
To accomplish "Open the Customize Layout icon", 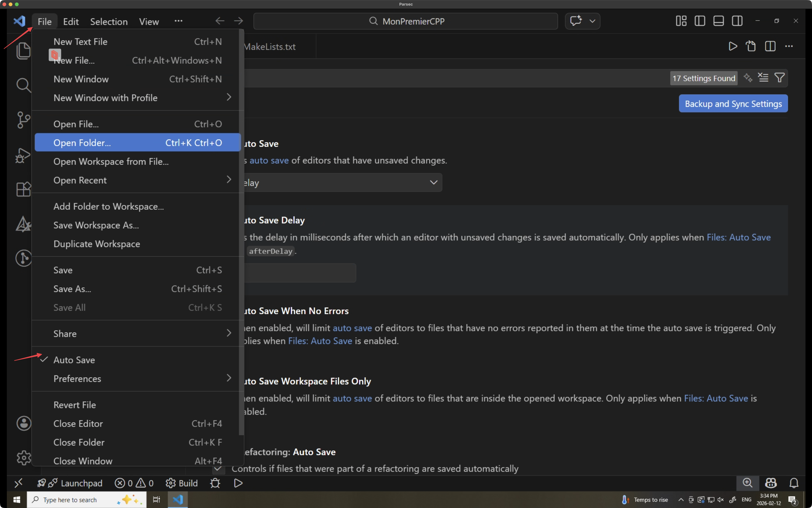I will point(681,21).
